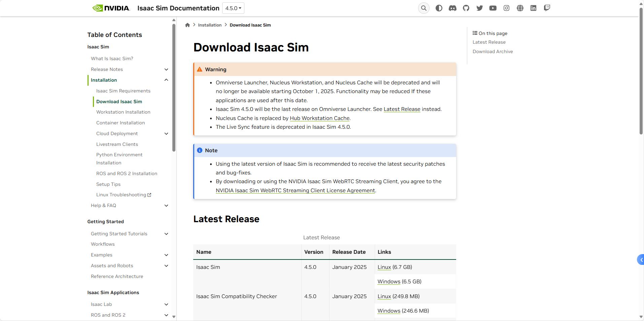Toggle light/dark theme contrast icon

(439, 8)
